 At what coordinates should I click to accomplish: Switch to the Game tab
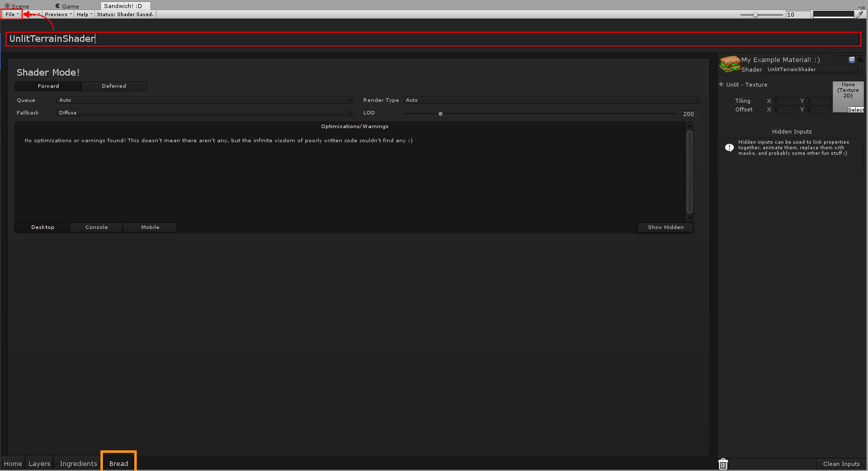click(x=67, y=6)
